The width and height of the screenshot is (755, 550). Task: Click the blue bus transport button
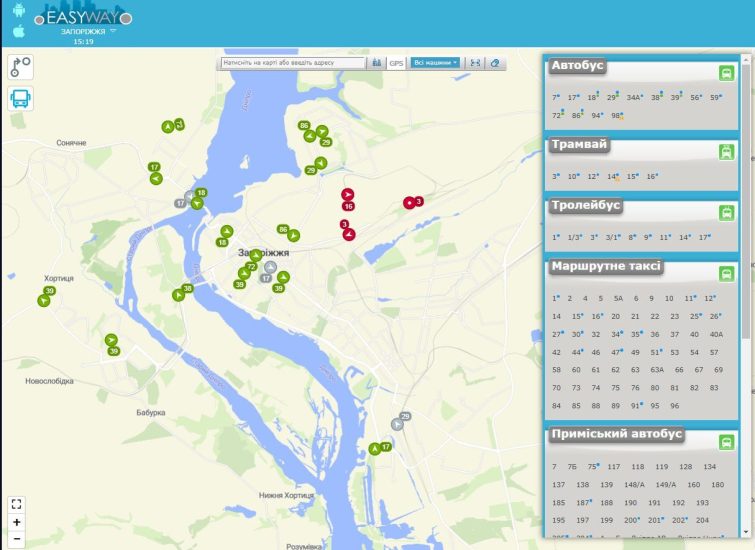pos(21,98)
